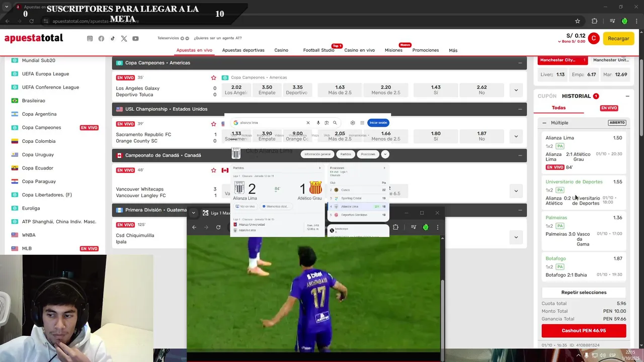Collapse the USL Championship section
Screen dimensions: 644x362
point(520,109)
